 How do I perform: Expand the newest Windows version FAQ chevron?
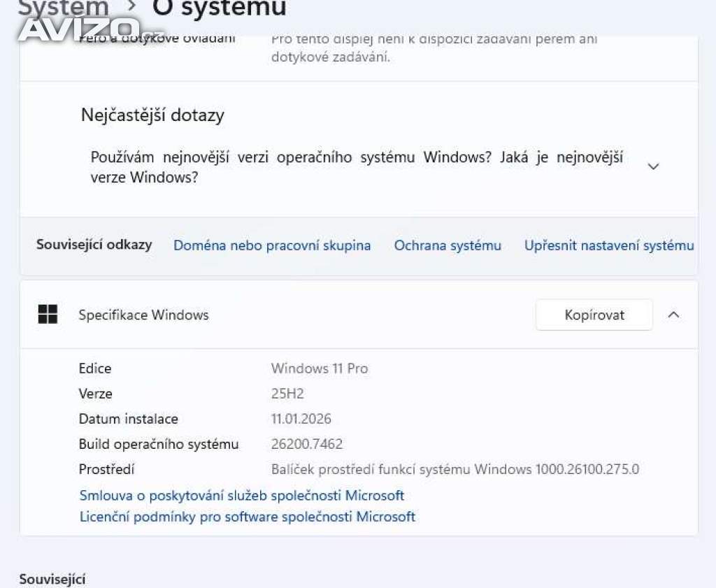[x=654, y=166]
